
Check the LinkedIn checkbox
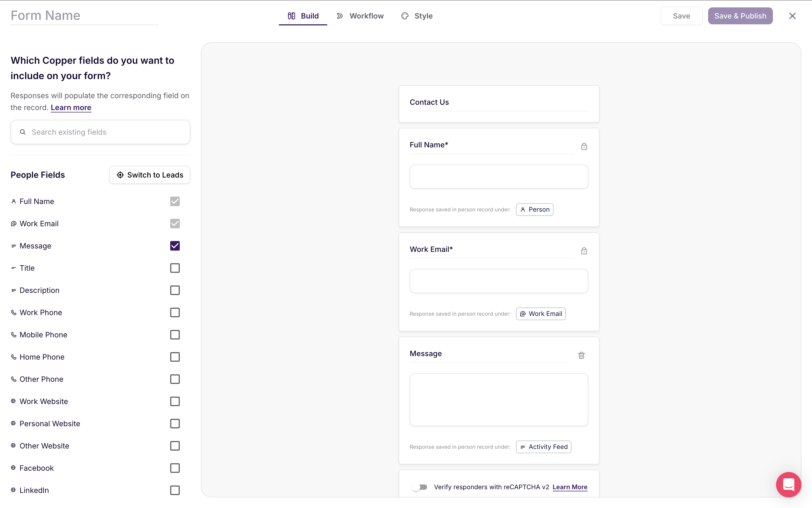(x=175, y=490)
